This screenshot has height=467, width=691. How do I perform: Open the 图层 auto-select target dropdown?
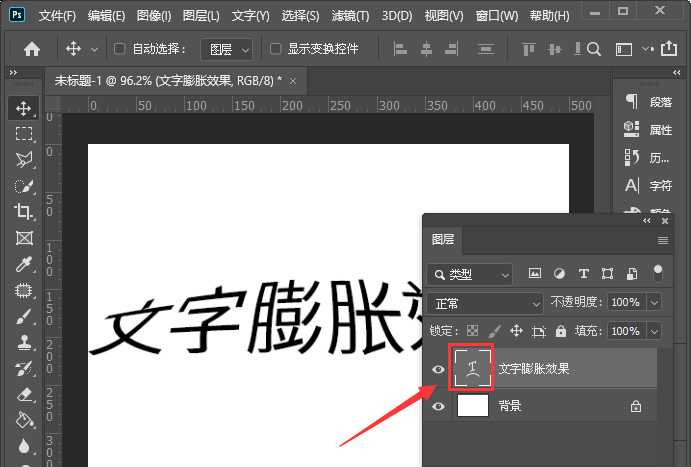click(x=226, y=49)
